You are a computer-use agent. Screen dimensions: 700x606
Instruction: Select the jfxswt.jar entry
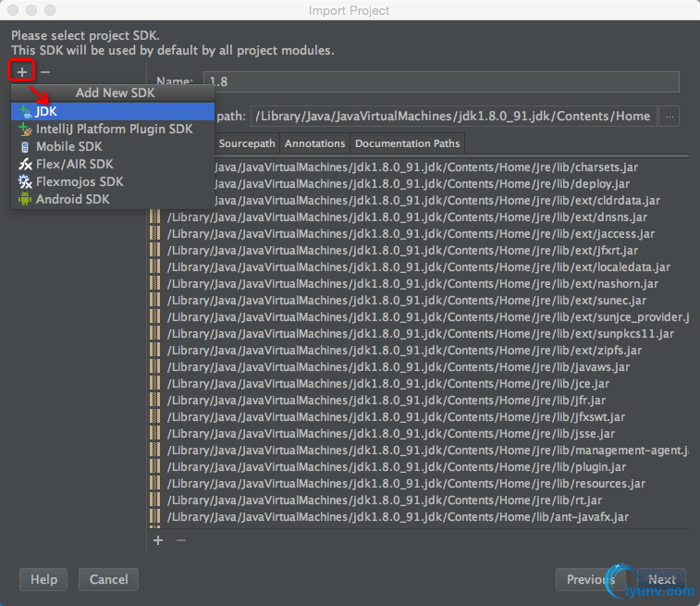[x=420, y=417]
